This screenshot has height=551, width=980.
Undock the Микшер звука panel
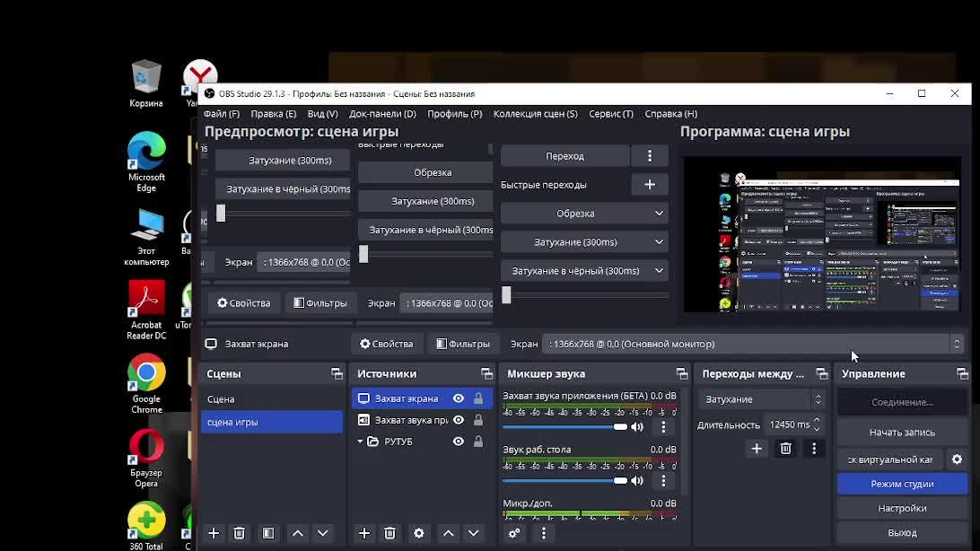[x=682, y=373]
